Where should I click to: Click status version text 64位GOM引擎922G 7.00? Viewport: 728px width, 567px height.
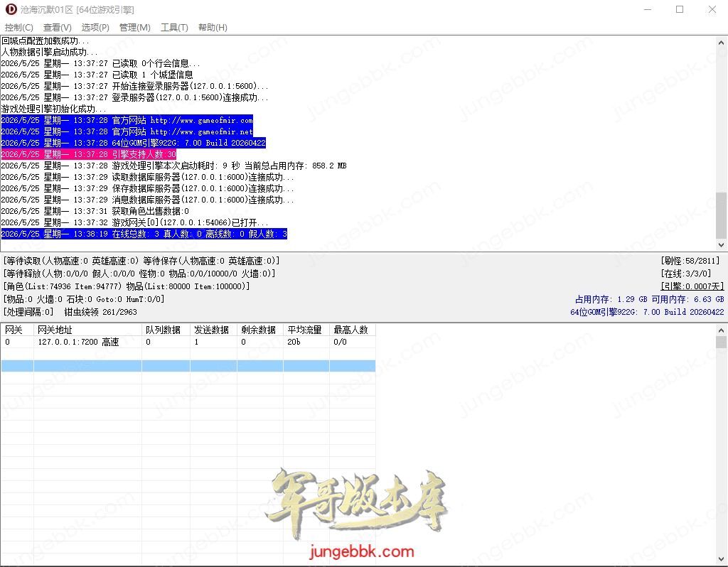click(x=647, y=312)
